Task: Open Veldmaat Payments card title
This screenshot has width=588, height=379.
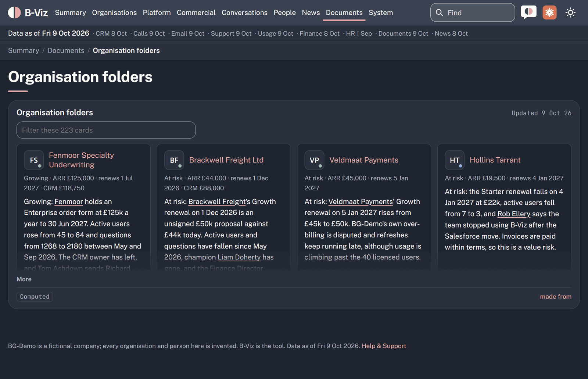Action: coord(364,160)
